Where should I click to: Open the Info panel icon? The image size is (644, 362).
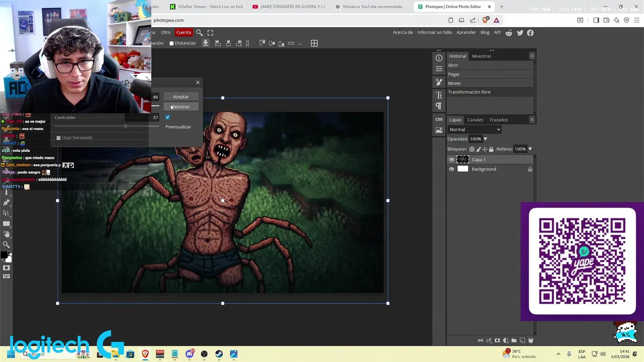[439, 58]
